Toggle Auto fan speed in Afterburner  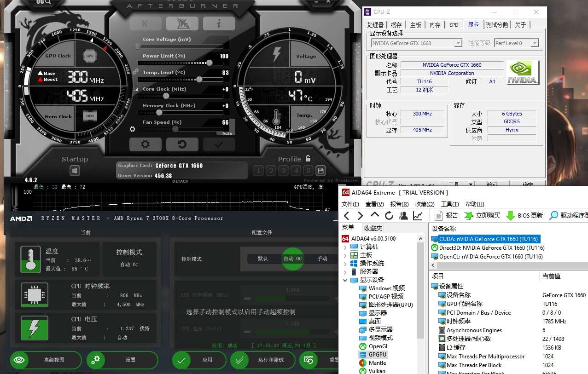(227, 133)
